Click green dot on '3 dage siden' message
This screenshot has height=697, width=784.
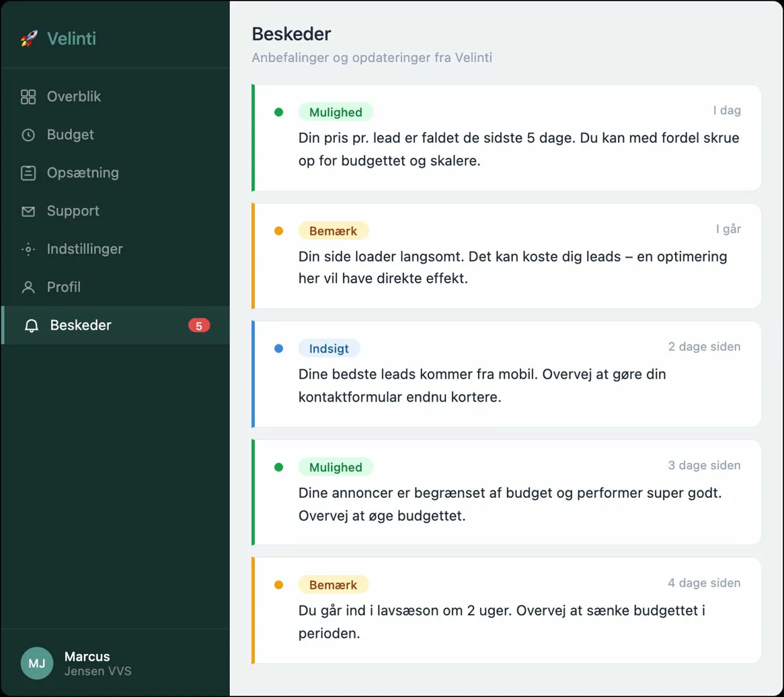[x=278, y=467]
